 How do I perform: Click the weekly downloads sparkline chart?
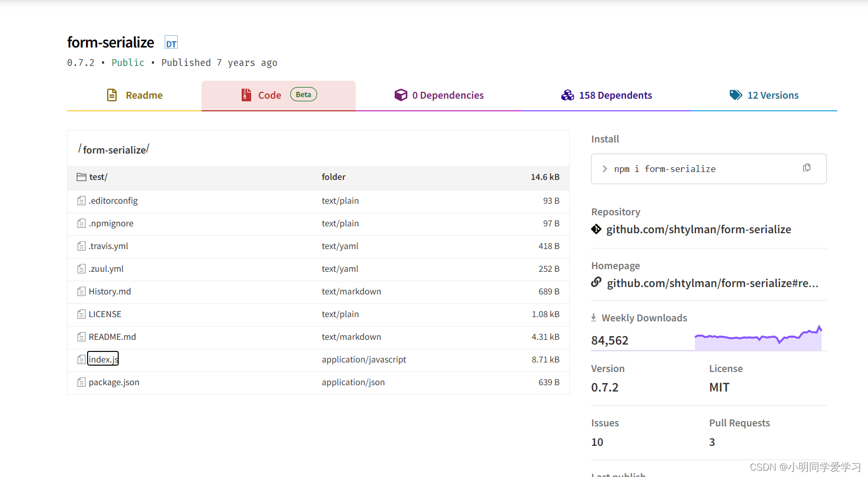click(x=758, y=338)
